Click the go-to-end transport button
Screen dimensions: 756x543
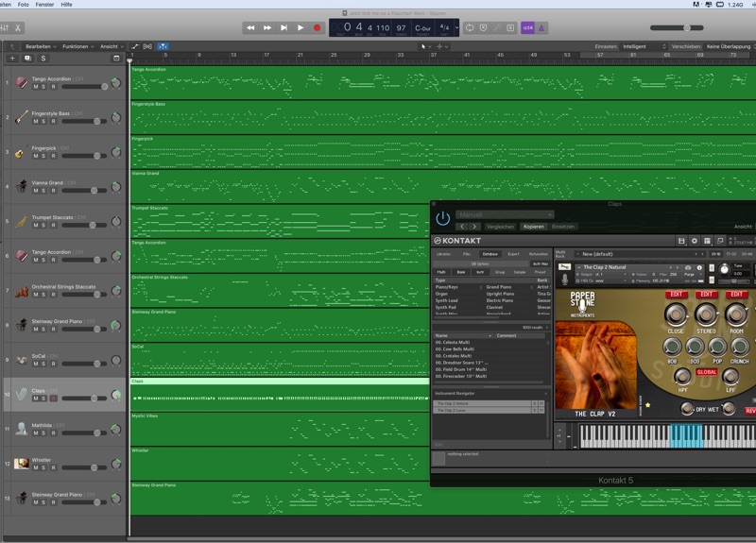point(284,28)
